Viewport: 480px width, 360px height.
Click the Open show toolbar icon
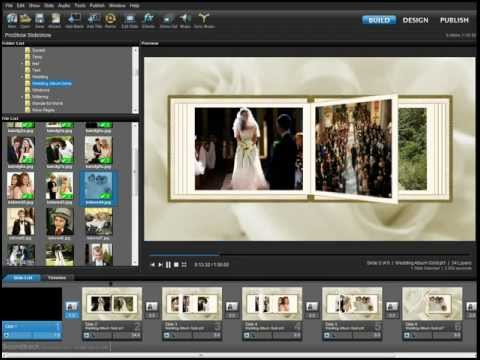pyautogui.click(x=25, y=21)
